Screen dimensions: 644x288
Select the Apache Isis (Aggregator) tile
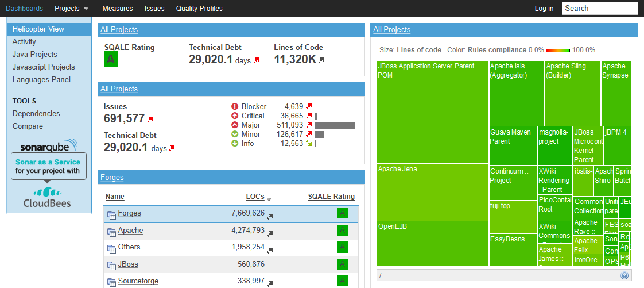517,93
